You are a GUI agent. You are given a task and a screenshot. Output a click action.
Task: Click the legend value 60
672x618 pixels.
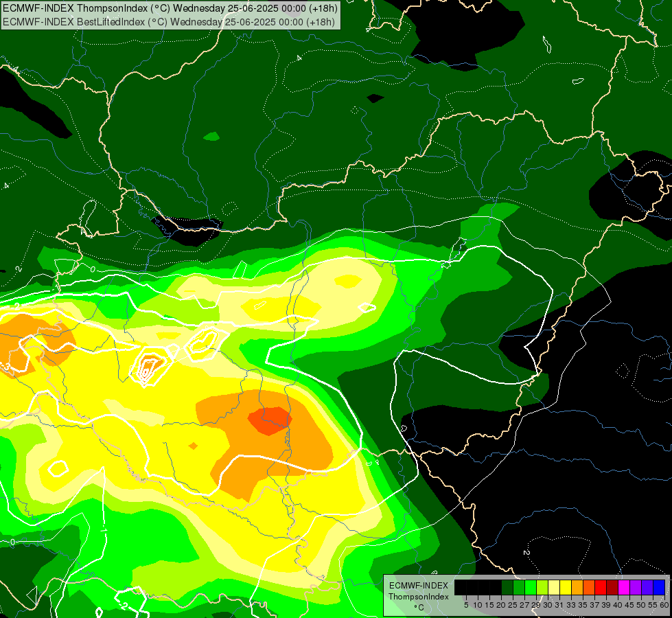[x=664, y=605]
